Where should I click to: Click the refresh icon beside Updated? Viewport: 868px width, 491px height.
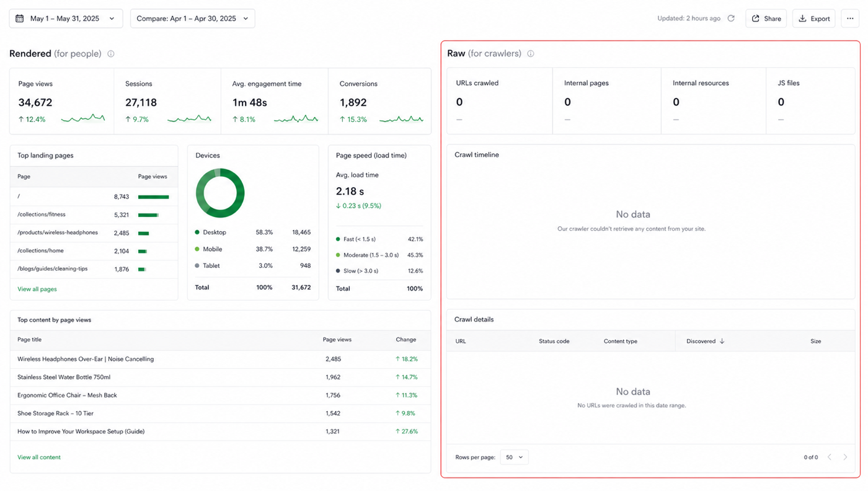731,19
